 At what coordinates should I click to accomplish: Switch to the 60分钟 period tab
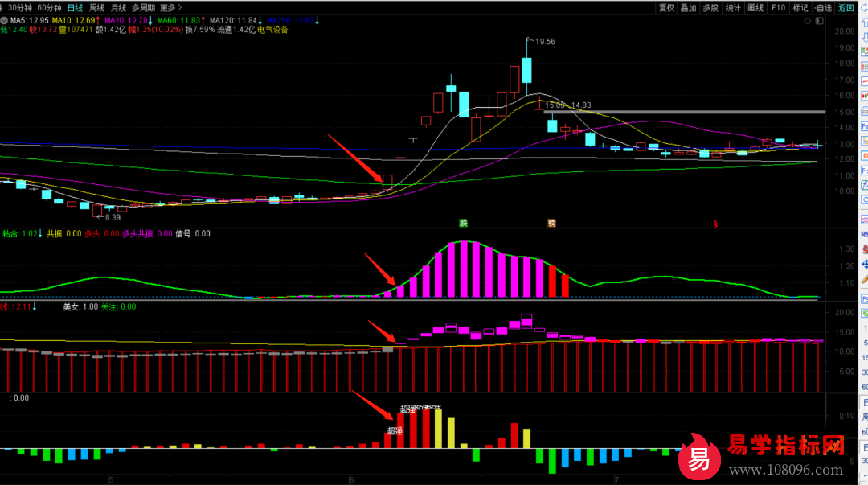point(49,8)
